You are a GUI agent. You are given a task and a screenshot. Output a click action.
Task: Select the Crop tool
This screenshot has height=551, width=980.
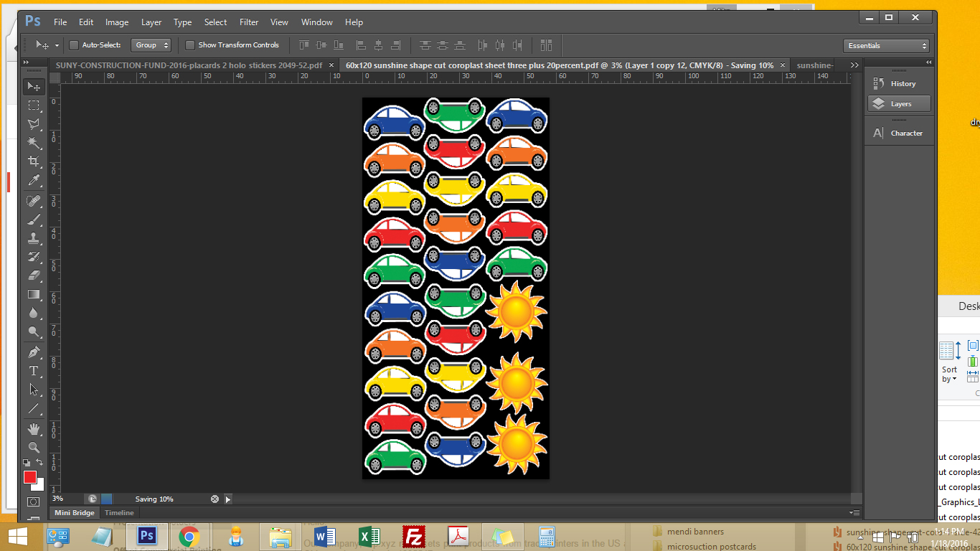tap(34, 161)
